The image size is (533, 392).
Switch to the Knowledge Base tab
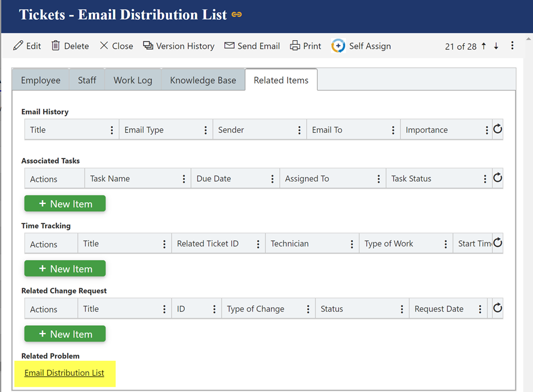[x=202, y=80]
